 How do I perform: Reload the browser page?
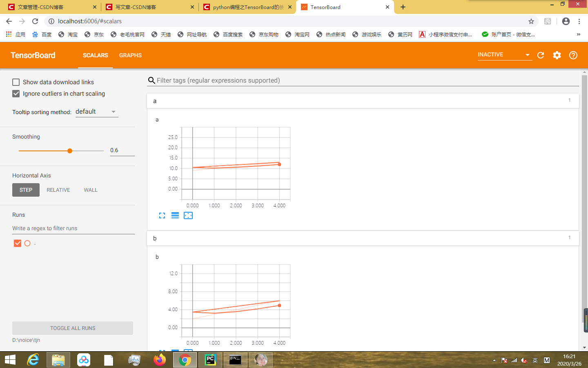click(x=35, y=21)
